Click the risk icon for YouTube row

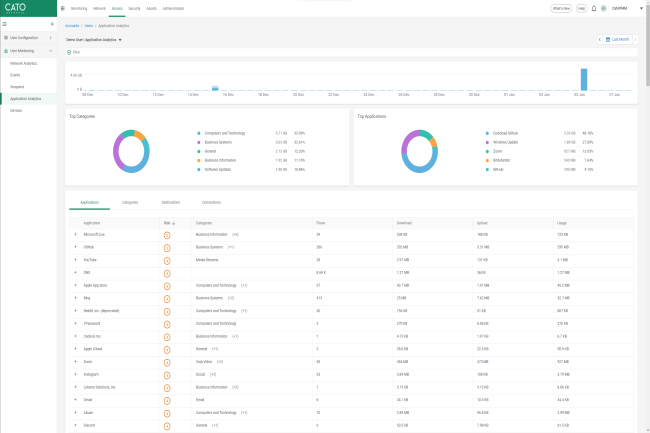click(166, 258)
